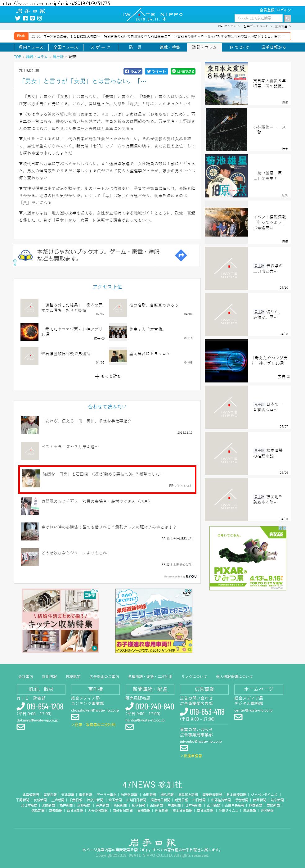Image resolution: width=305 pixels, height=868 pixels.
Task: Click the blue arrow on Bookoff ad
Action: click(x=181, y=255)
